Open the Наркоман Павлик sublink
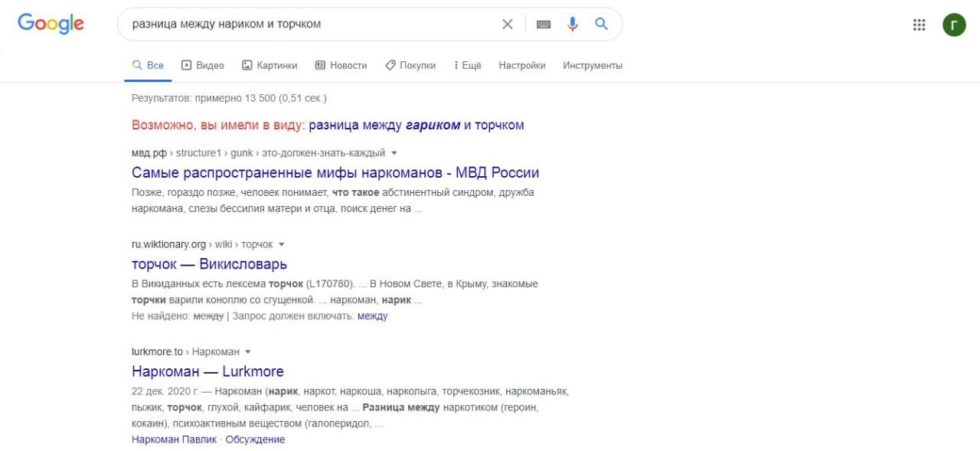The image size is (980, 451). (174, 440)
